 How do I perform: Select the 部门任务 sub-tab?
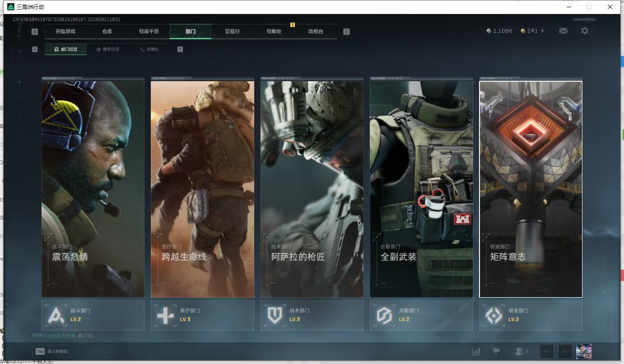(x=66, y=49)
